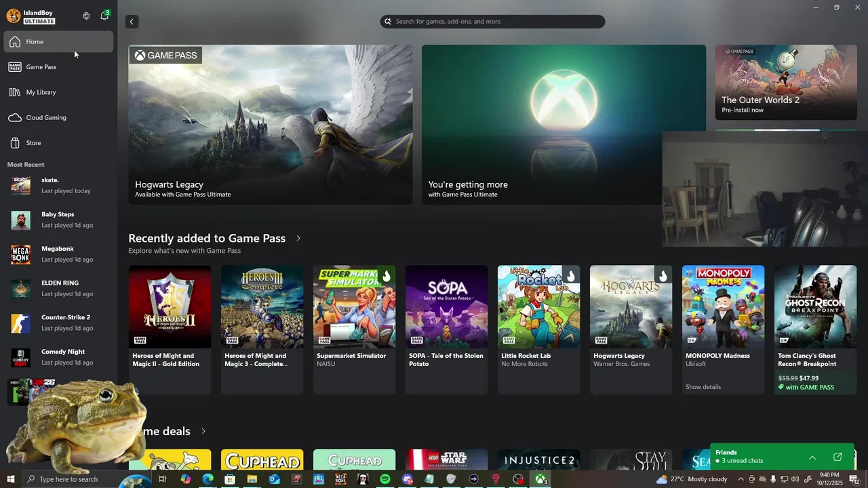Open Outlook from taskbar
Screen dimensions: 868x488
274,479
